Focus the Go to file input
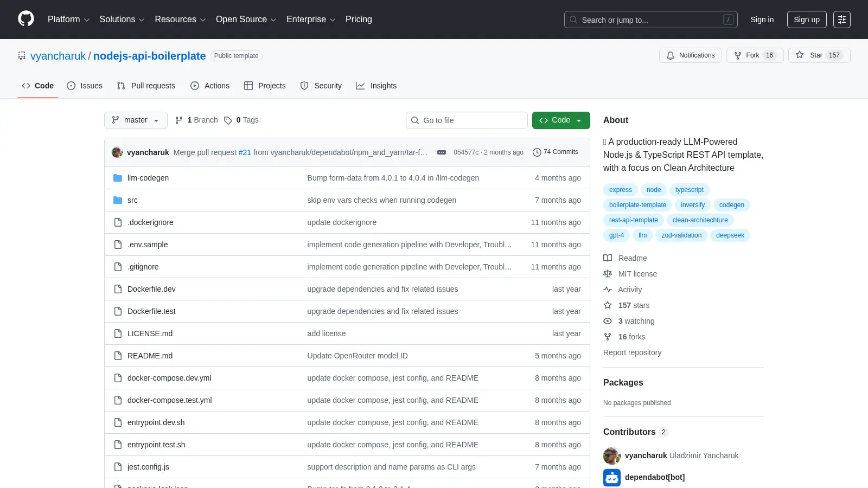 pos(467,120)
